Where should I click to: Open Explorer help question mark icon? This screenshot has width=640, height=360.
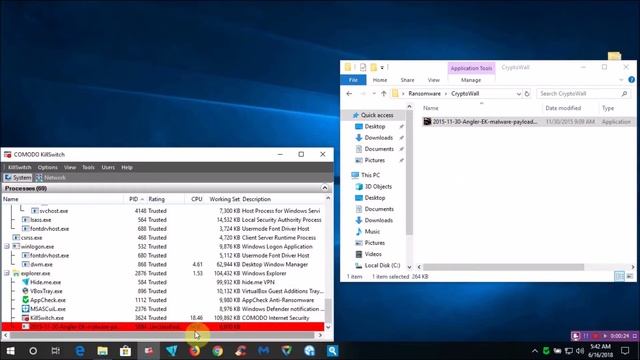631,80
